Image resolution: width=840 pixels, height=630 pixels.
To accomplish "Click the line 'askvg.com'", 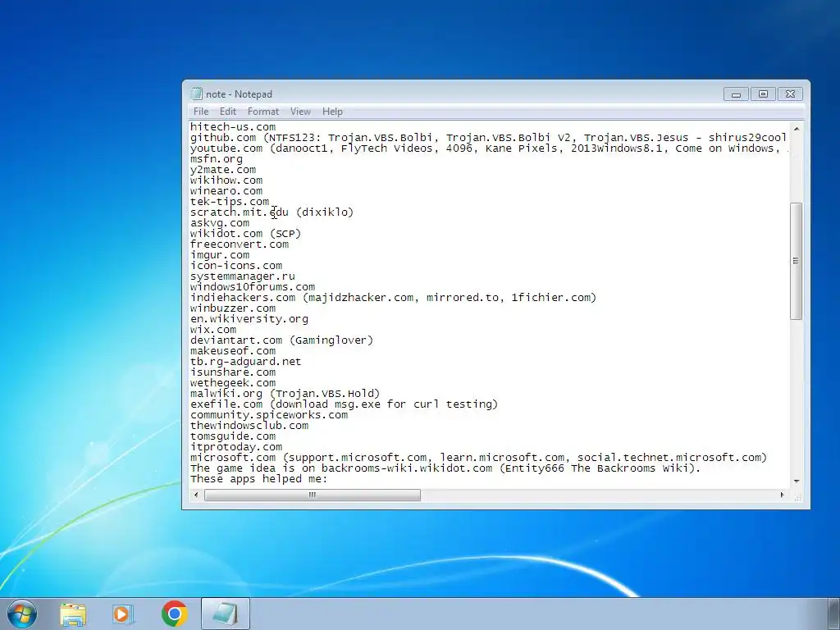I will [220, 223].
